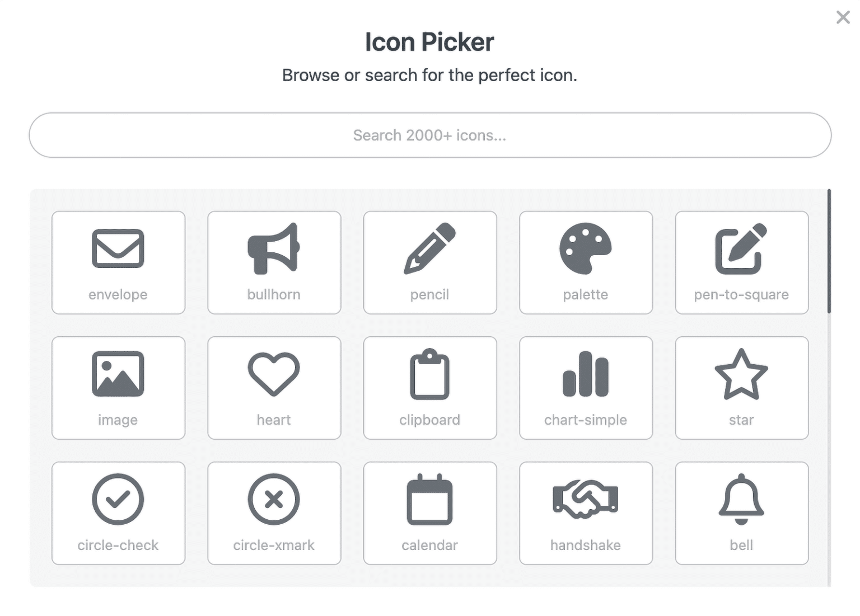The image size is (860, 616).
Task: Select the palette icon
Action: click(586, 262)
